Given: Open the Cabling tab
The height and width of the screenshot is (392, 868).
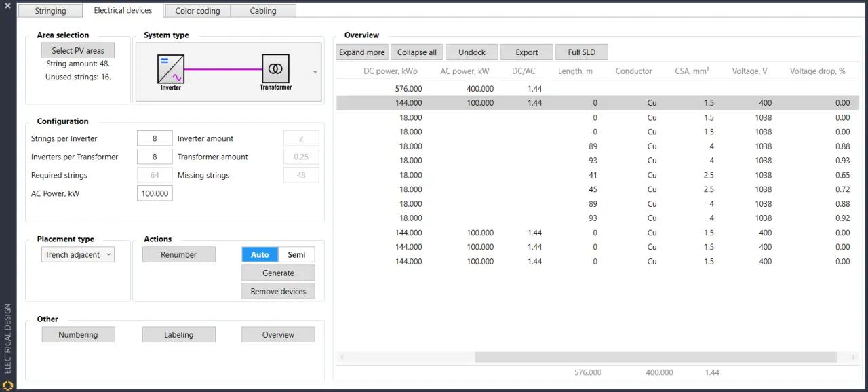Looking at the screenshot, I should [x=263, y=11].
